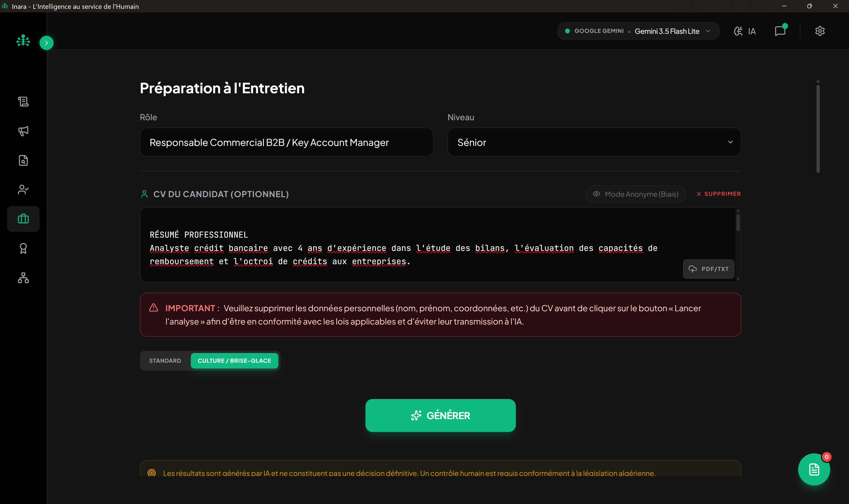Minimize the Inara window
The height and width of the screenshot is (504, 849).
[x=784, y=6]
